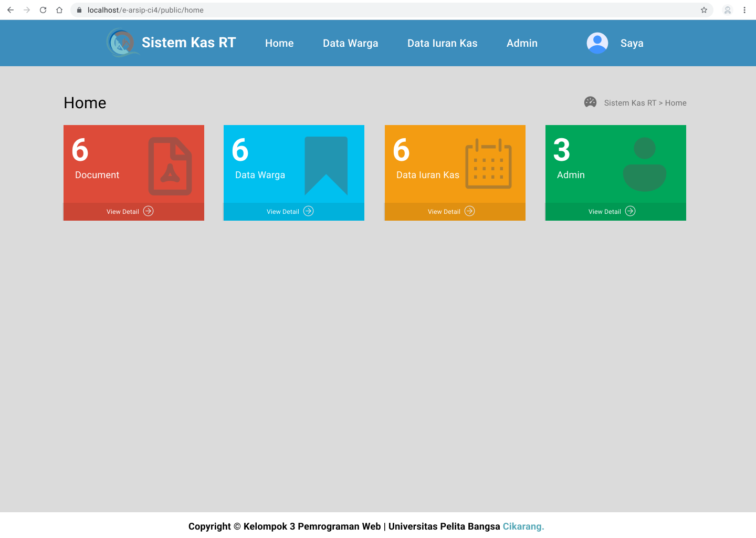Select Home in the navigation bar

point(279,43)
